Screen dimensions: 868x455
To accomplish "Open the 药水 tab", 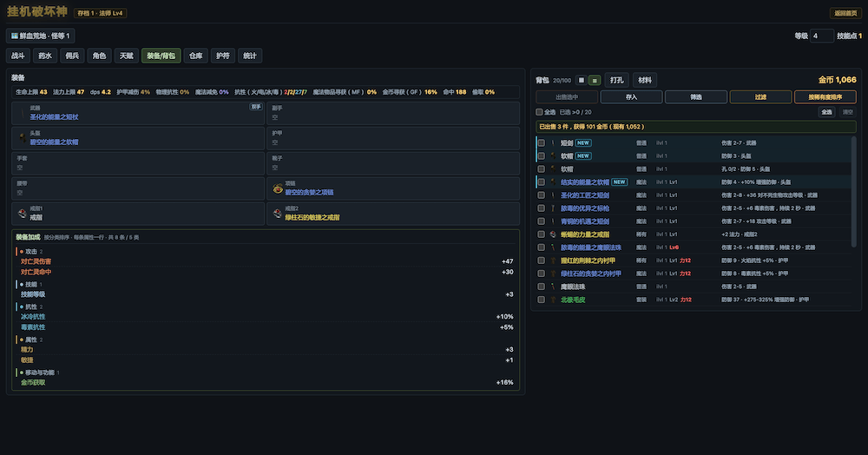I will coord(45,56).
